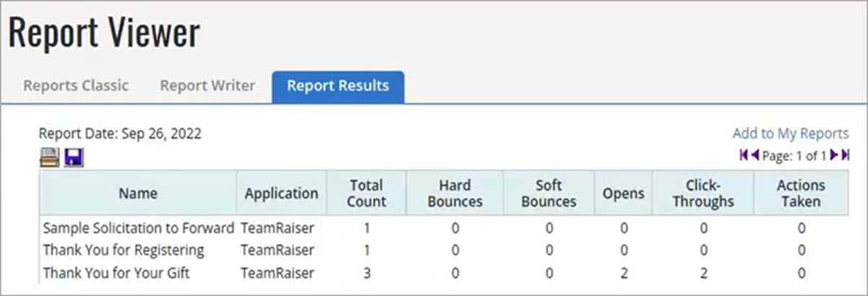Sort by the Name column header
This screenshot has height=296, width=868.
click(138, 193)
